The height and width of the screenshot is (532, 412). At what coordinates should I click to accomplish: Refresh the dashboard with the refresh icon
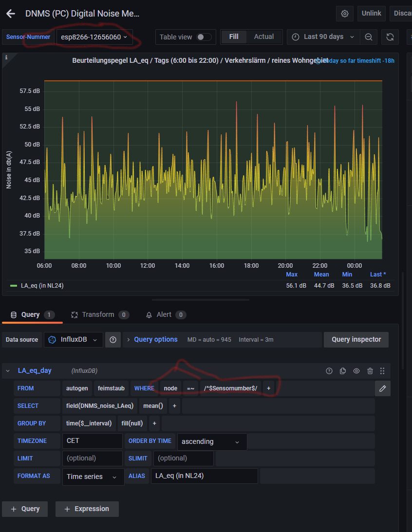tap(390, 37)
